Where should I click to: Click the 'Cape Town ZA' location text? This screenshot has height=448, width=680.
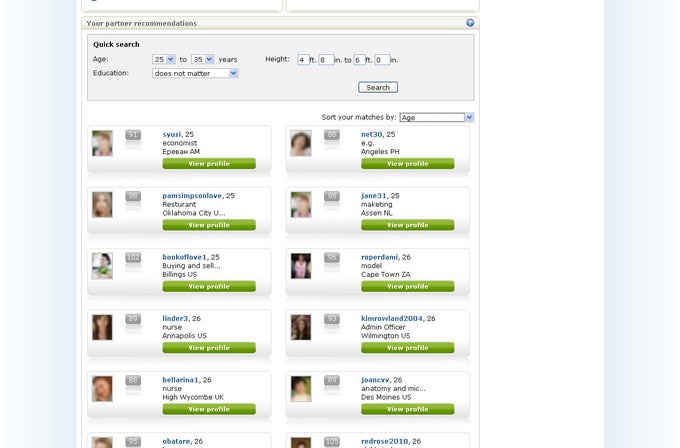tap(386, 275)
